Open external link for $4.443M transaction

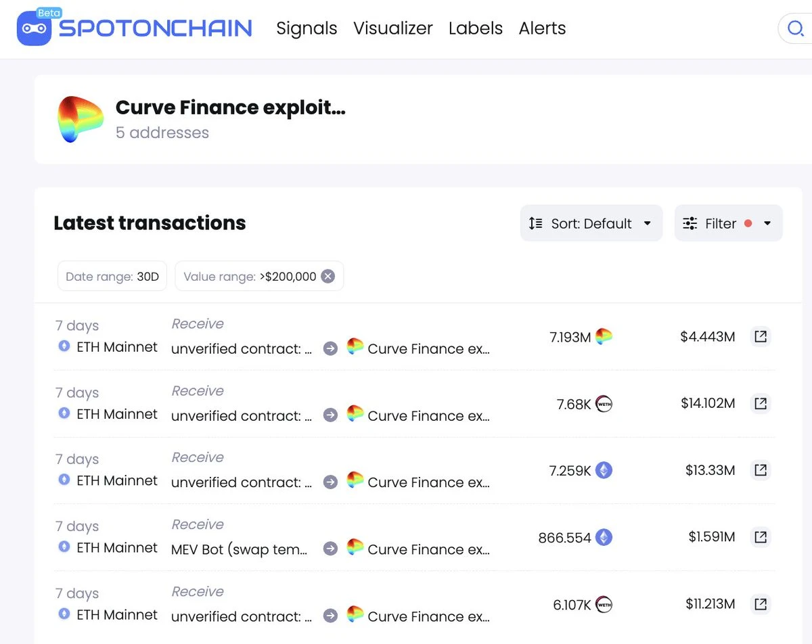click(x=761, y=336)
